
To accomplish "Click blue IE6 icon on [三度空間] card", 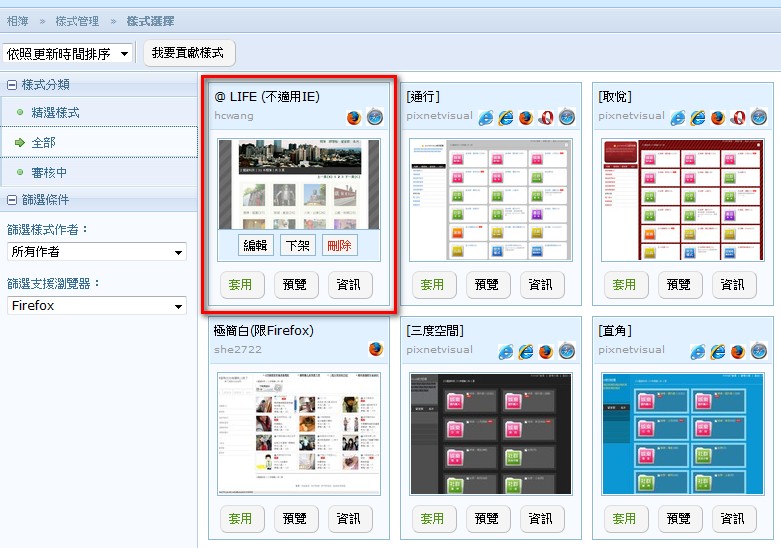I will 506,352.
